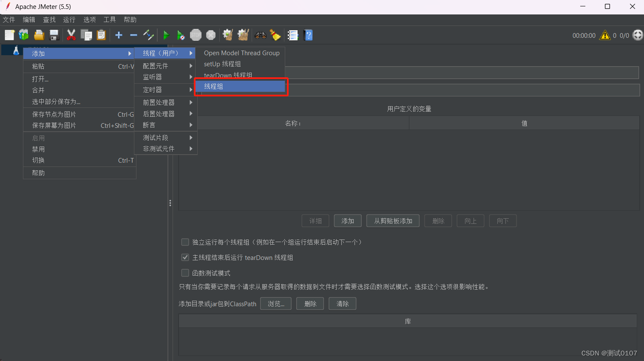Expand all nodes with the plus icon
Image resolution: width=644 pixels, height=361 pixels.
click(x=119, y=35)
